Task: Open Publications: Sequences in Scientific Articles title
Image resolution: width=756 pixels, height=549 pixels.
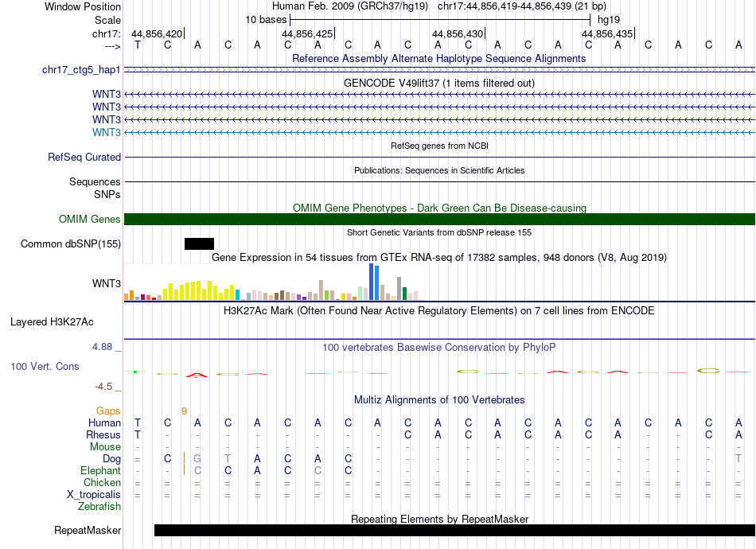Action: tap(439, 170)
